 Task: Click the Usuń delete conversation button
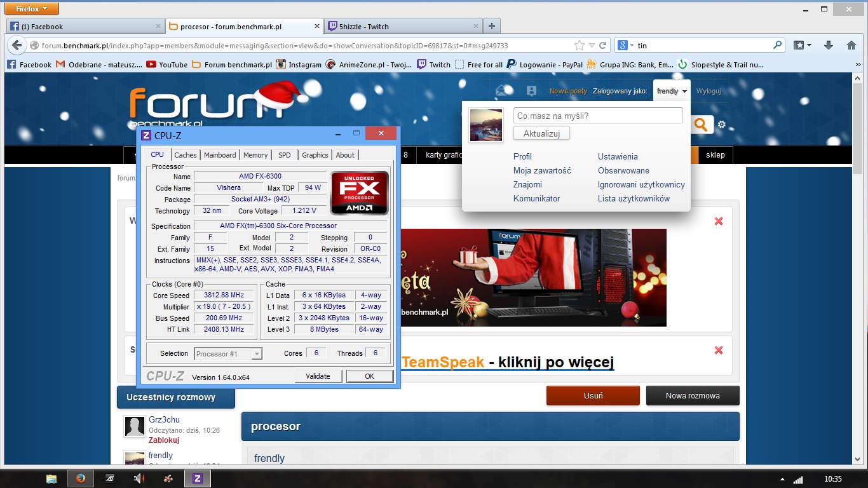click(x=593, y=395)
